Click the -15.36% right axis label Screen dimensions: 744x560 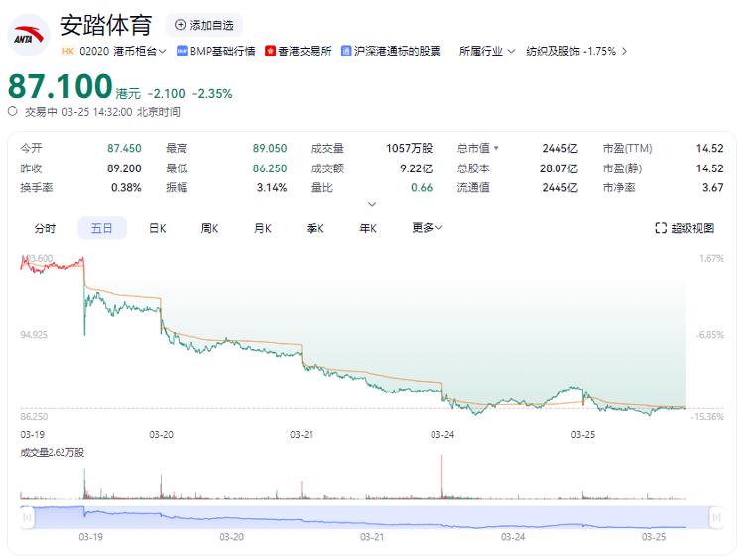(x=707, y=417)
